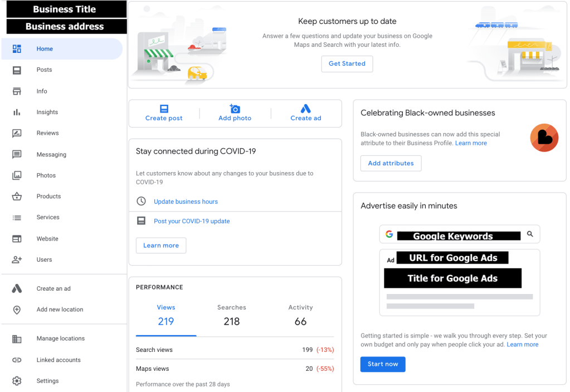Open the Services section
The image size is (570, 392).
pos(48,217)
